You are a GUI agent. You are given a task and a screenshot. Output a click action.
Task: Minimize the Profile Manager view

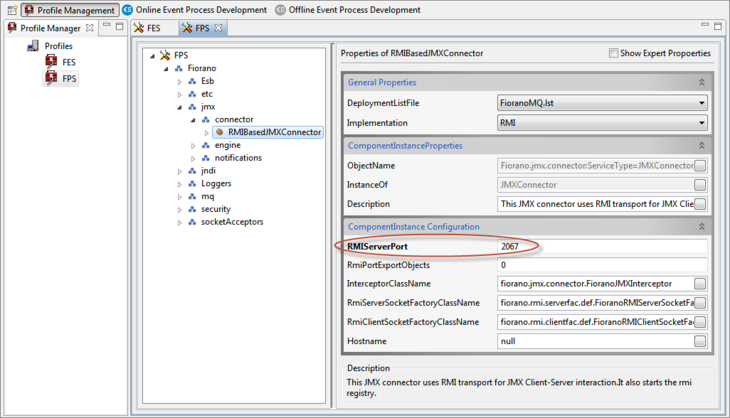click(x=107, y=25)
